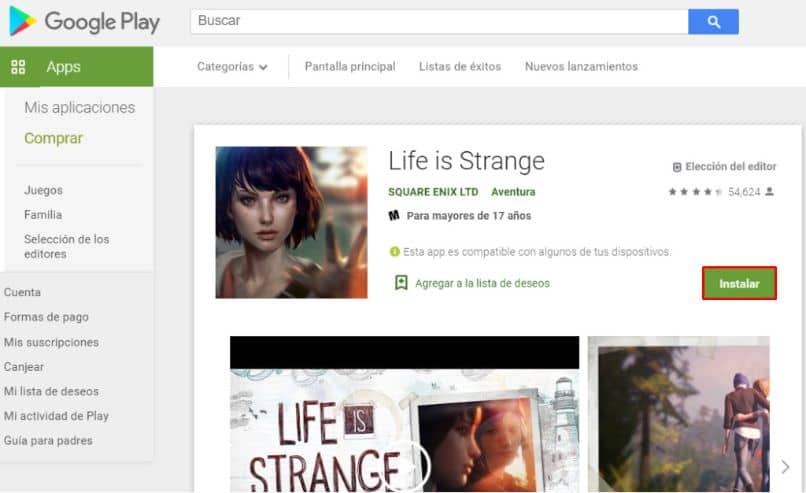806x493 pixels.
Task: Open Mi actividad de Play
Action: point(56,416)
